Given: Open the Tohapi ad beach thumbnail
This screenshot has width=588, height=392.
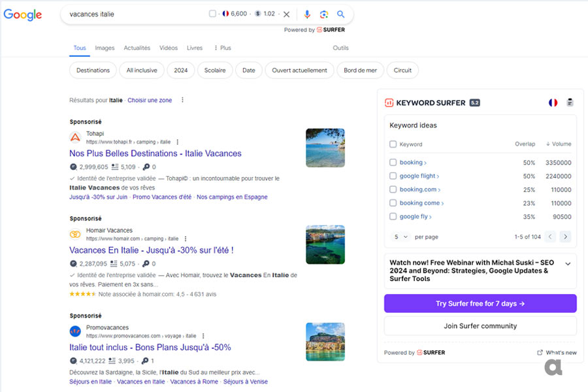Looking at the screenshot, I should point(325,148).
